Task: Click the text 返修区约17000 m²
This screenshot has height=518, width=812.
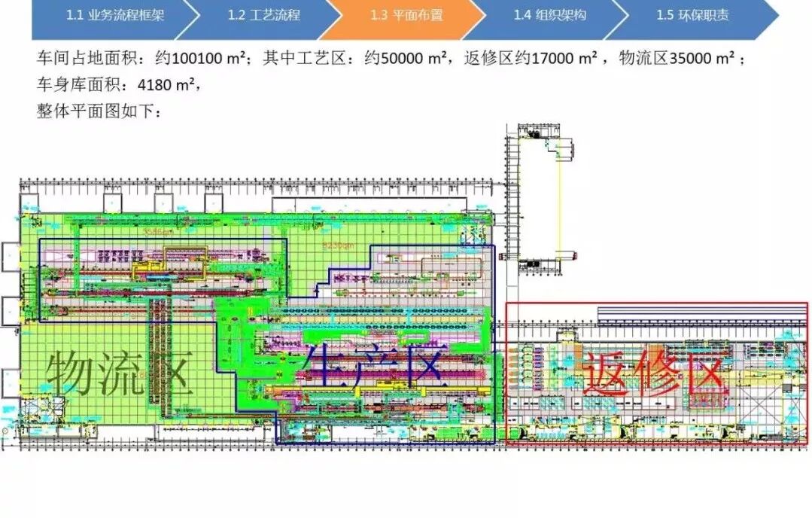Action: tap(531, 57)
